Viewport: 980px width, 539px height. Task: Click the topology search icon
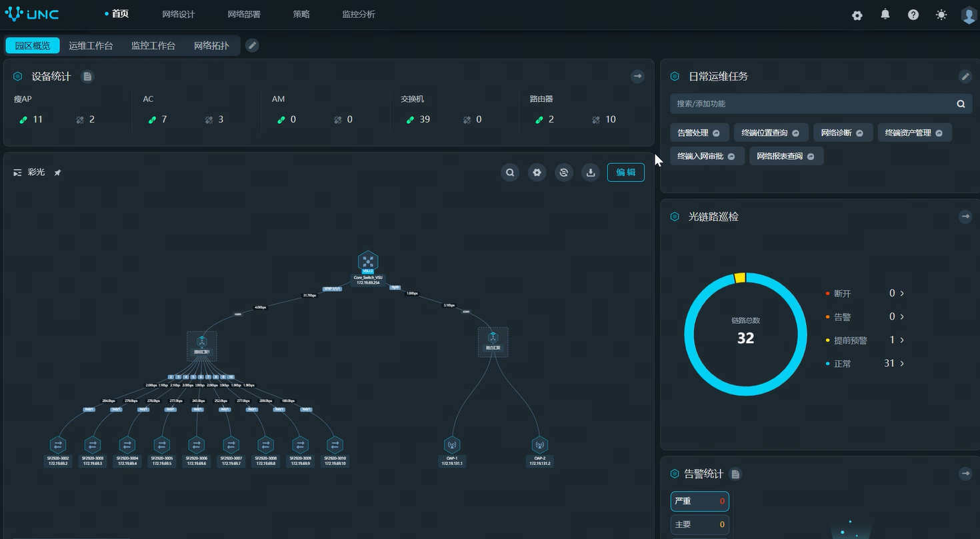[510, 173]
